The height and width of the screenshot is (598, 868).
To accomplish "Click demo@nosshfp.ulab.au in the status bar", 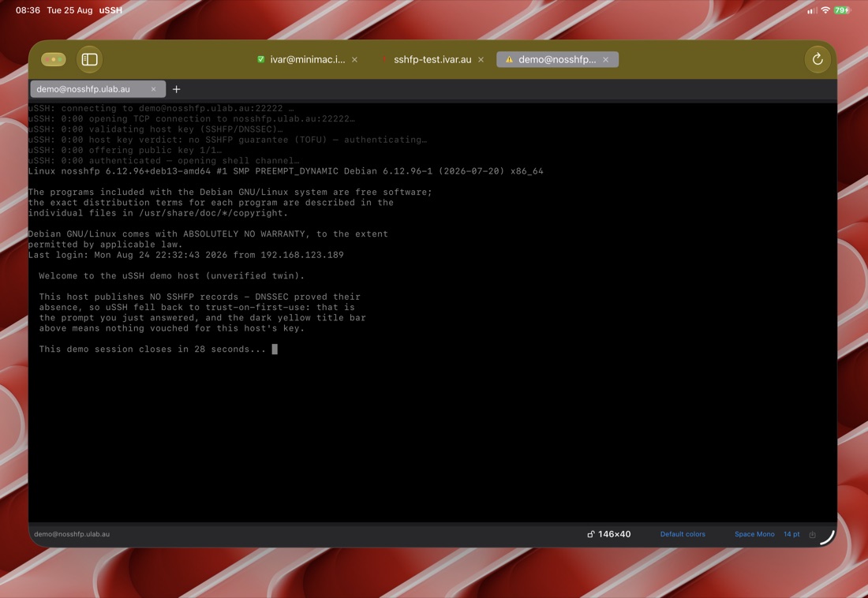I will point(72,534).
